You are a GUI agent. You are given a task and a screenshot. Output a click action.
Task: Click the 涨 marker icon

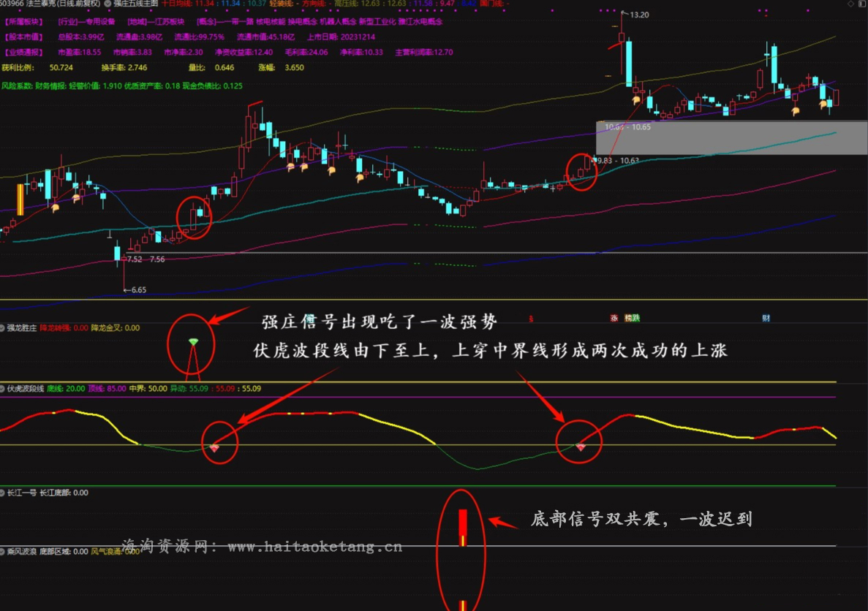614,319
